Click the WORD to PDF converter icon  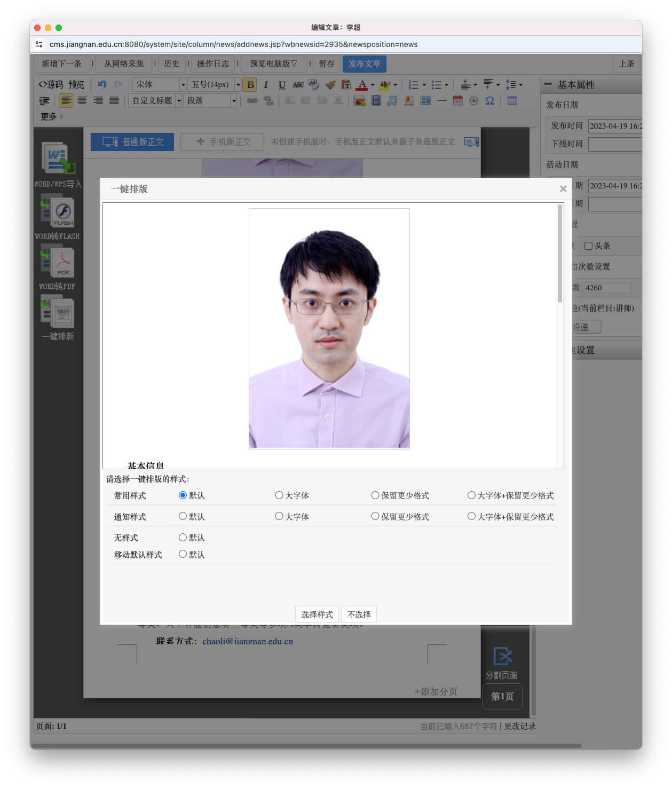coord(58,262)
